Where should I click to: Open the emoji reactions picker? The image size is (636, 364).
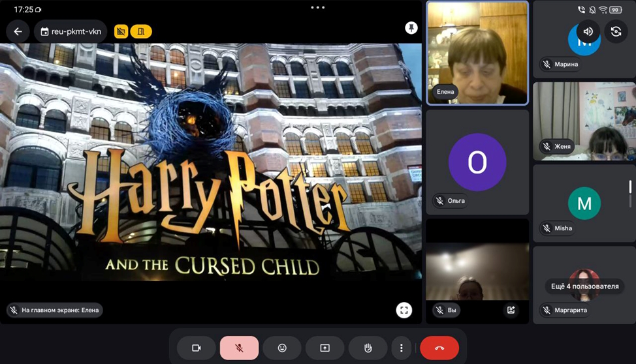tap(282, 348)
